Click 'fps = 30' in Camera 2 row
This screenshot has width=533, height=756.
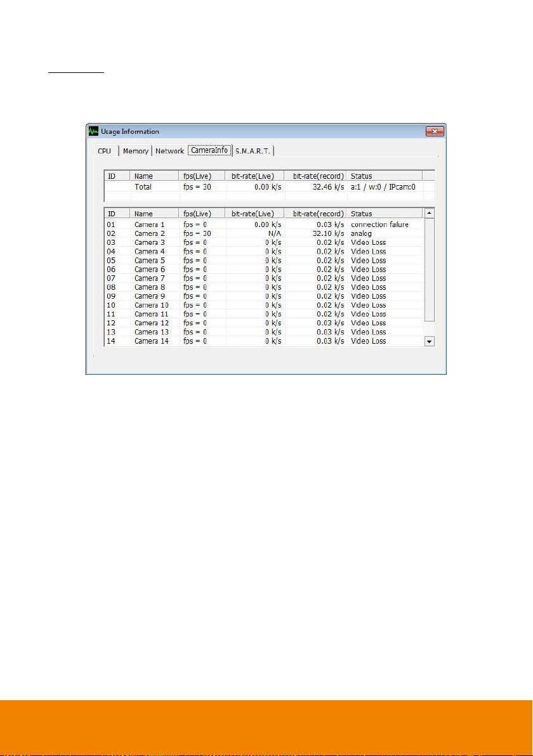[x=197, y=233]
